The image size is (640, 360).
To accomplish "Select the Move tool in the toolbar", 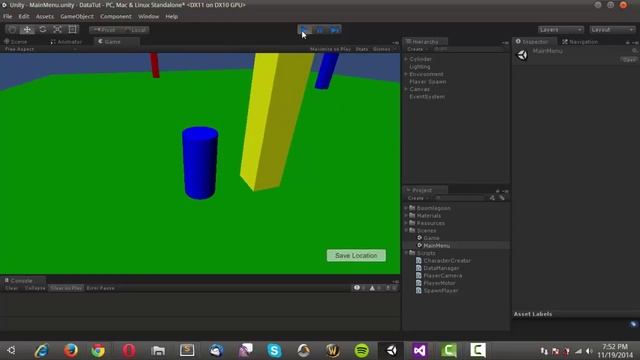I will coord(27,29).
